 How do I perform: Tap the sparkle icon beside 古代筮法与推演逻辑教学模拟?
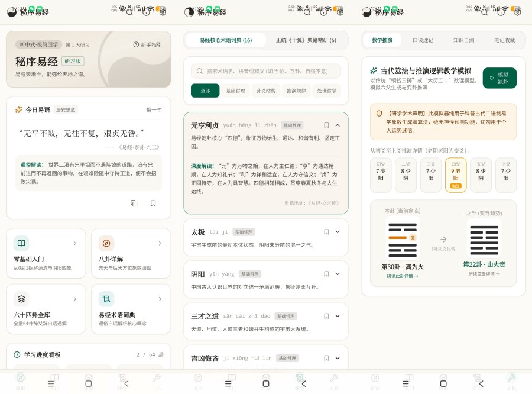click(x=374, y=70)
